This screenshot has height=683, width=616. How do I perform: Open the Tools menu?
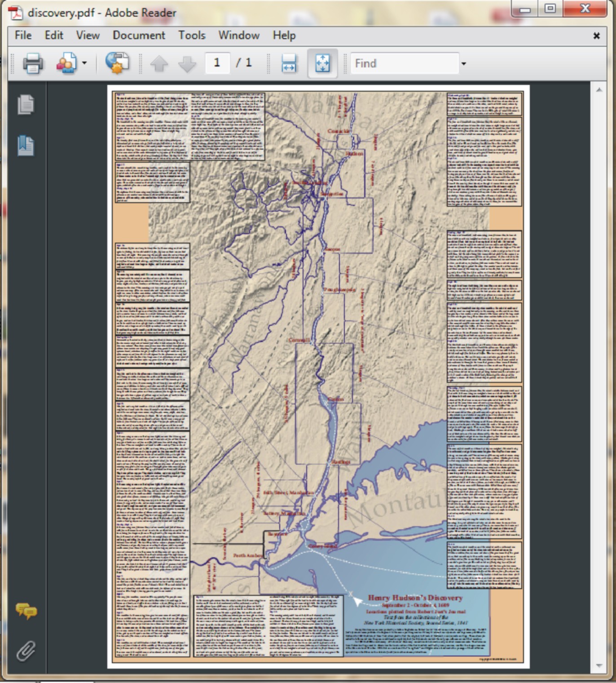click(192, 35)
